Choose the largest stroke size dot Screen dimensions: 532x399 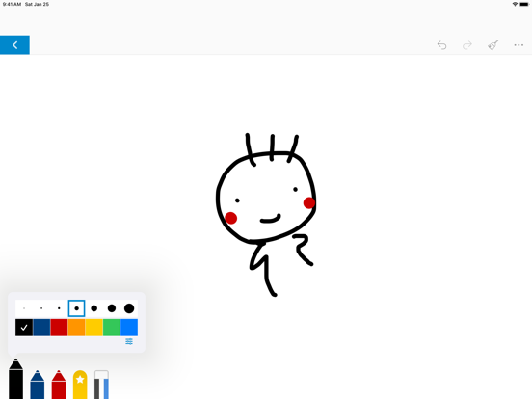pos(129,308)
